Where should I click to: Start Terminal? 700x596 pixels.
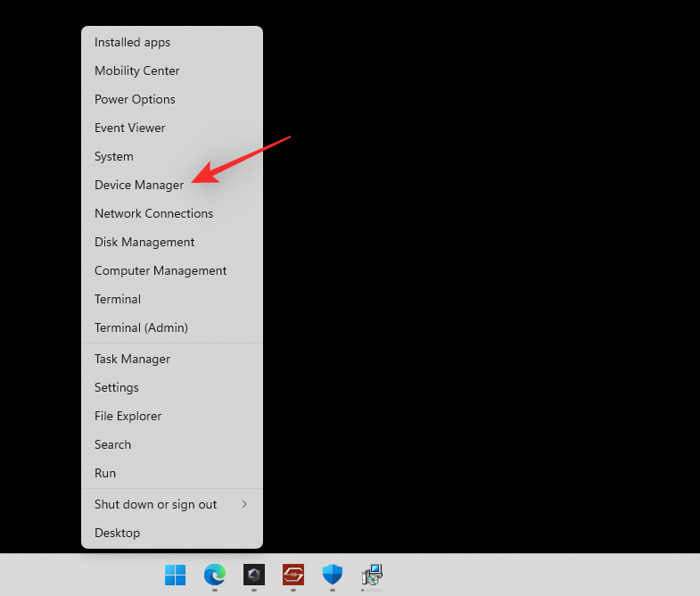(x=172, y=300)
